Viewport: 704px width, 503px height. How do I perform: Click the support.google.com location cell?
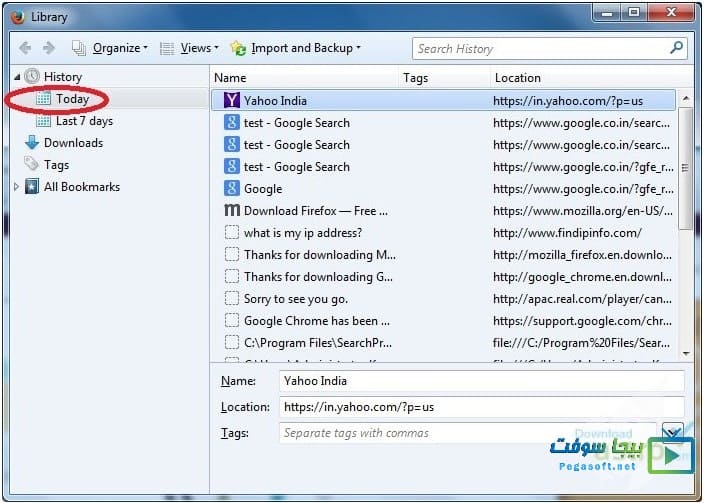(582, 321)
